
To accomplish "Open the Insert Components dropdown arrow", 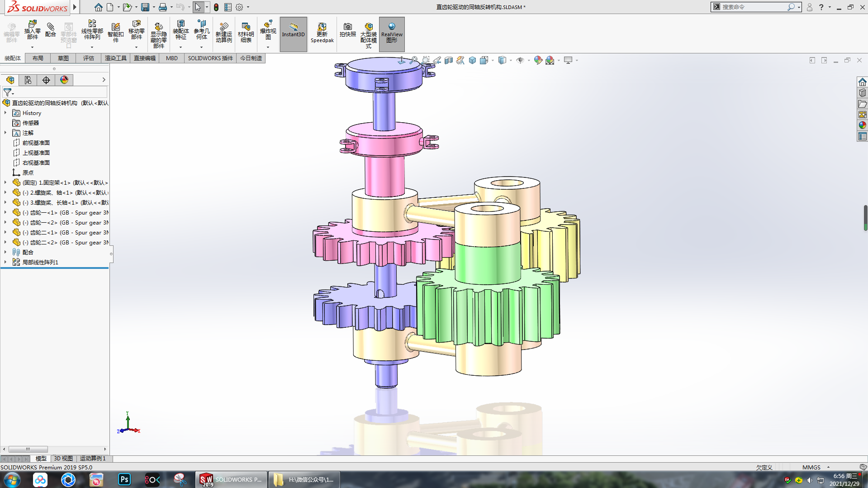I will (x=32, y=47).
